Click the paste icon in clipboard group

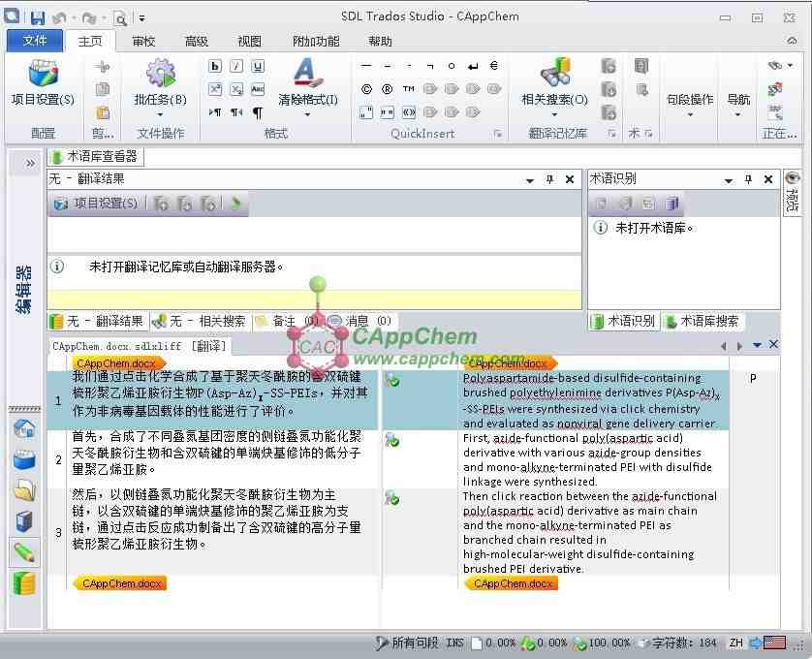[x=103, y=111]
